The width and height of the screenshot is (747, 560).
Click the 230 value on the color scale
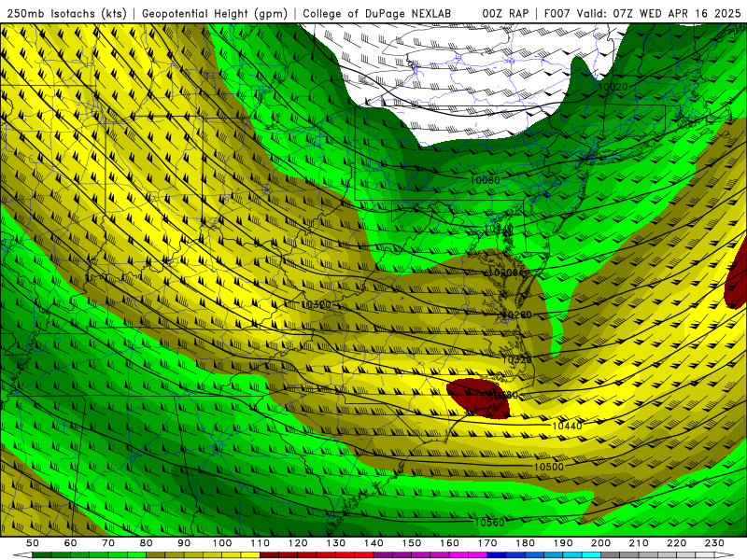[x=715, y=543]
